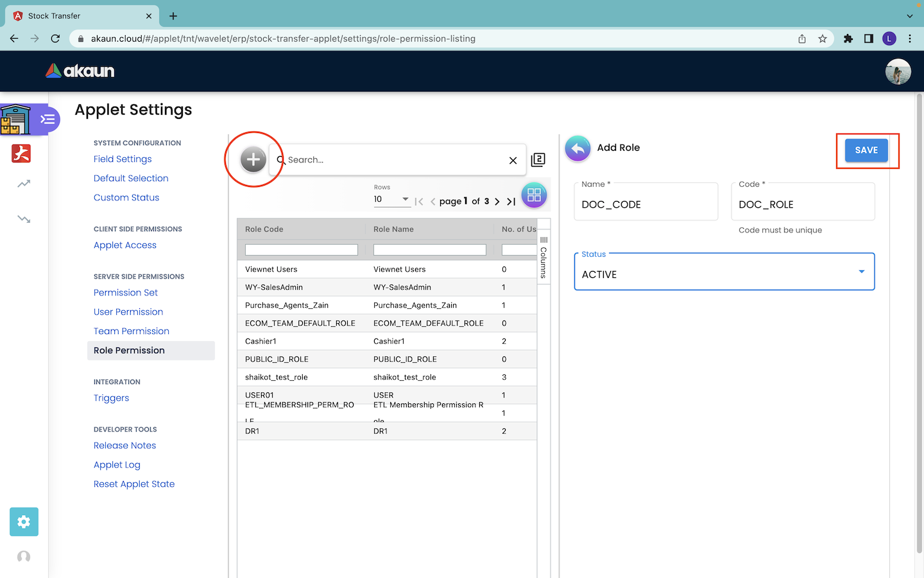Click the back arrow beside Add Role

click(577, 148)
